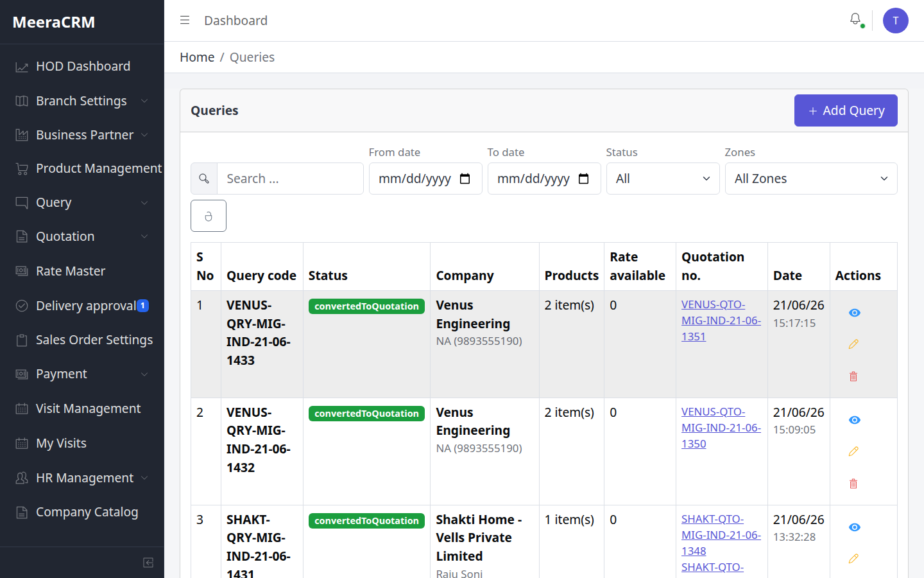Expand Business Partner chevron

pos(144,135)
